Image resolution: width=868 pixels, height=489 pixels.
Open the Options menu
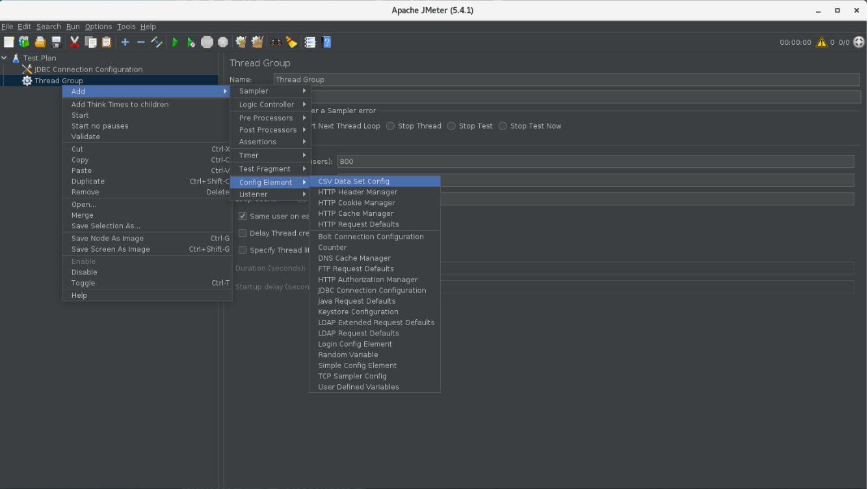click(98, 27)
